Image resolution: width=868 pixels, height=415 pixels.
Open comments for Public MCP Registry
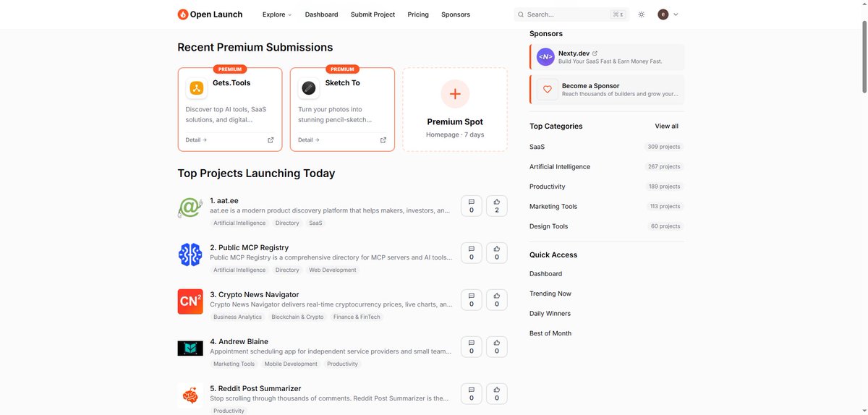[x=472, y=253]
